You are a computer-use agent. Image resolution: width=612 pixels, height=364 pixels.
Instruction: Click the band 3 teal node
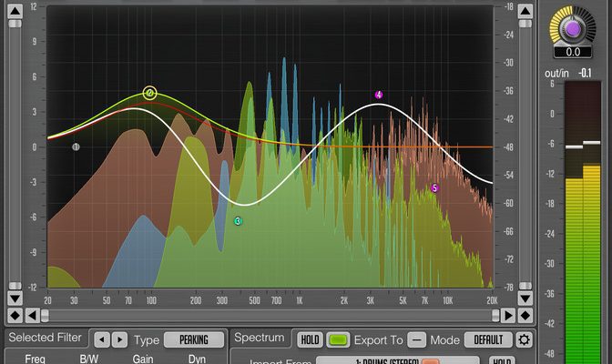click(x=238, y=221)
